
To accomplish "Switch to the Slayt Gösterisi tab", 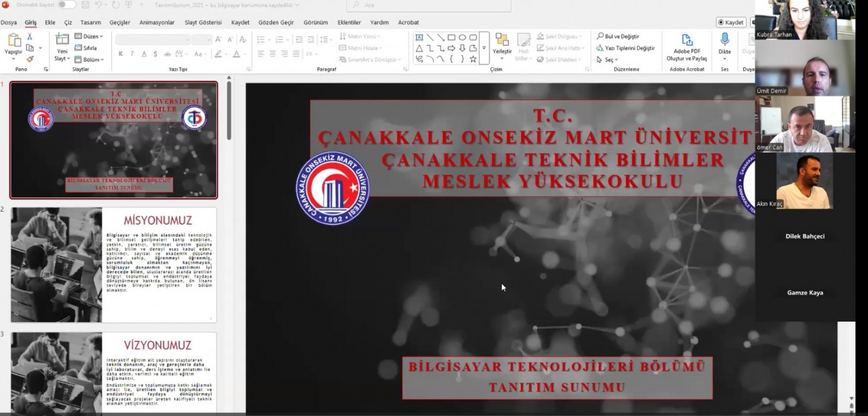I will click(x=203, y=23).
